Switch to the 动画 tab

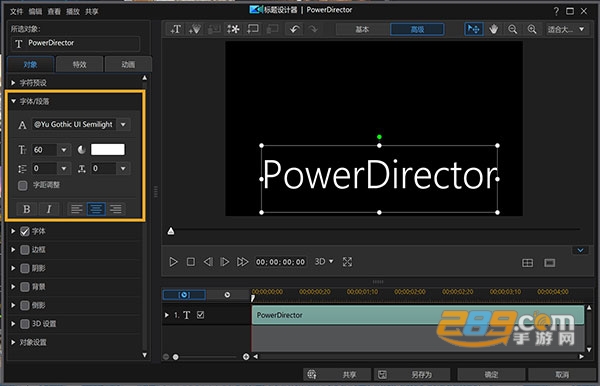pyautogui.click(x=128, y=64)
